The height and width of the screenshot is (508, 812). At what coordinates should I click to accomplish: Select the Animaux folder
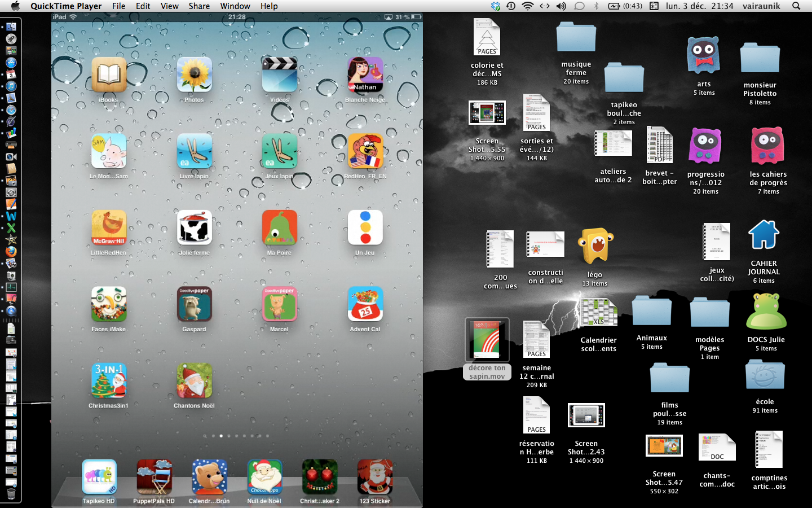pos(651,310)
